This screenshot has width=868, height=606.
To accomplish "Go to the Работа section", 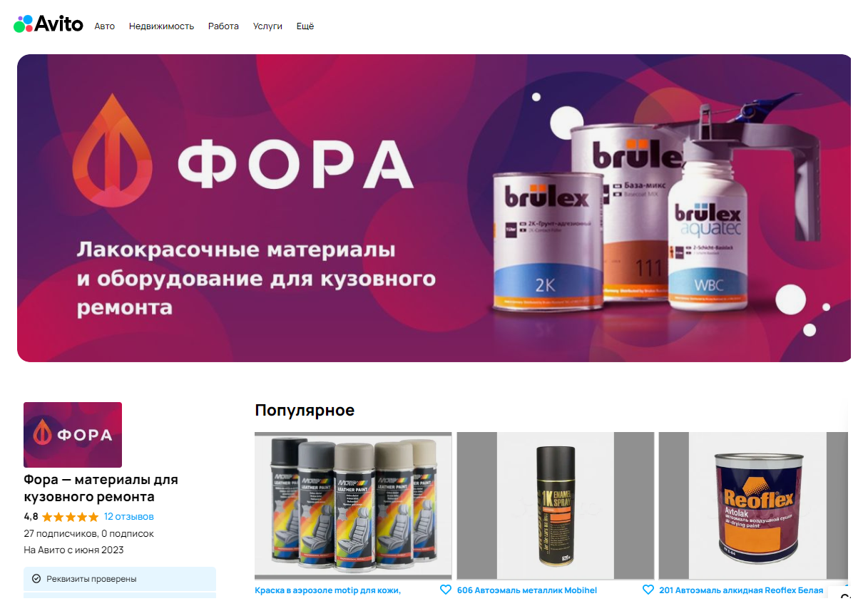I will 223,26.
